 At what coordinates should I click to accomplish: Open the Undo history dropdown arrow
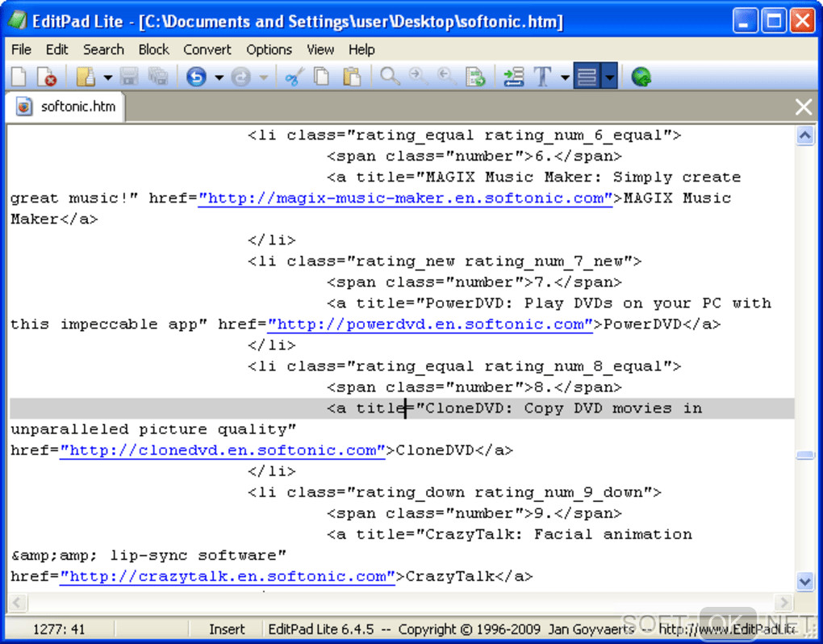(x=219, y=77)
